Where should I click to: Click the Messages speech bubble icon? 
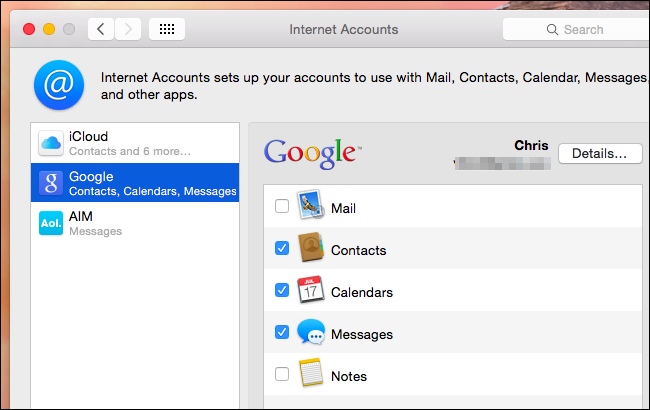[311, 333]
